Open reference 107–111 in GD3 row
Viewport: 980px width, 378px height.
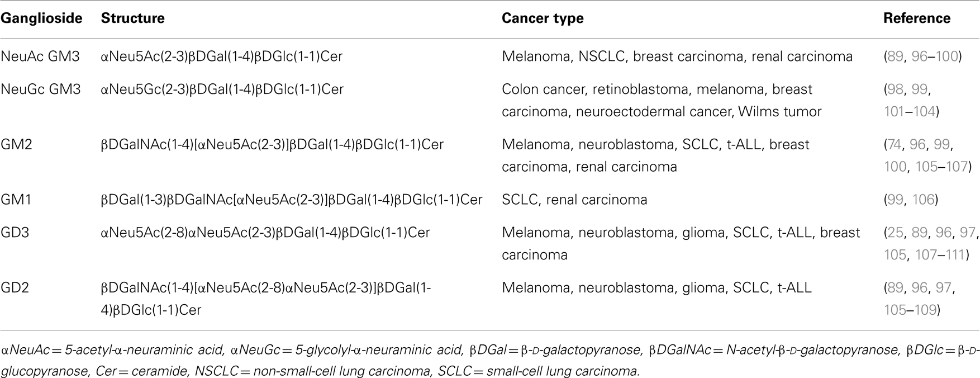(940, 255)
